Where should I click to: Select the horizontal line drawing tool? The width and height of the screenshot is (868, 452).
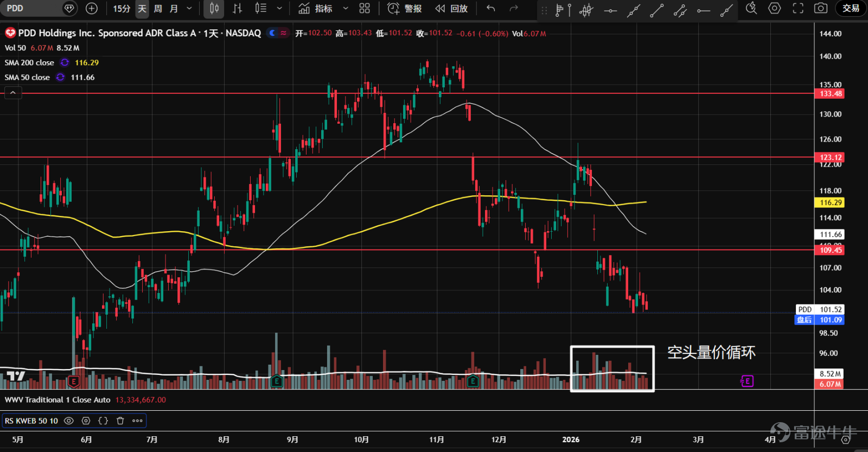[610, 10]
